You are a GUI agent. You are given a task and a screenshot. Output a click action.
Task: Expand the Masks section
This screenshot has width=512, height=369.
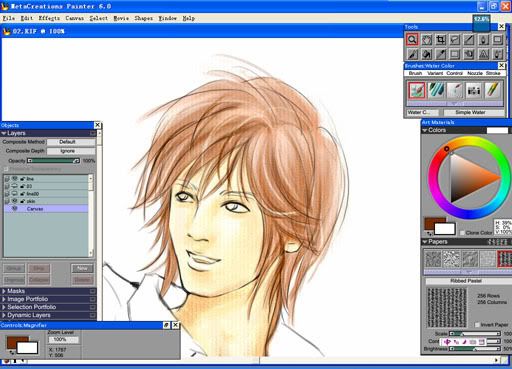4,291
